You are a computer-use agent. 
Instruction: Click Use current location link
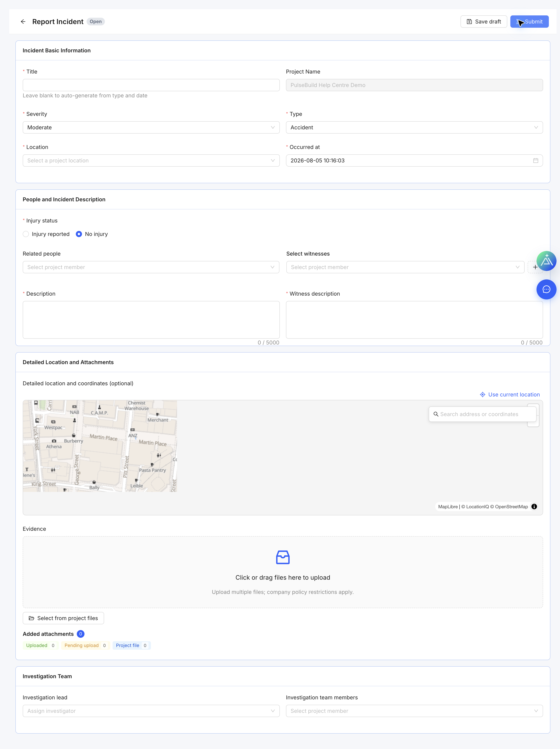(x=510, y=395)
